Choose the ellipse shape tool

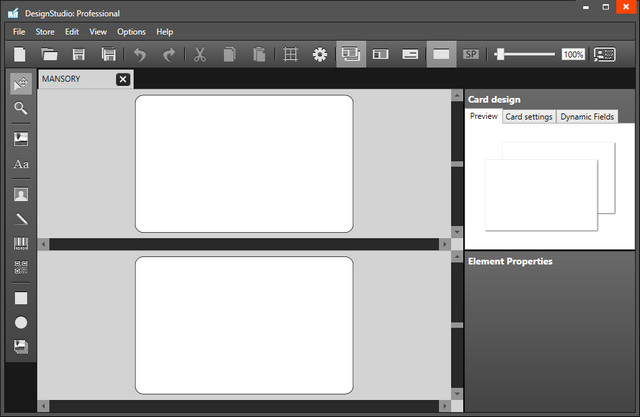point(20,322)
